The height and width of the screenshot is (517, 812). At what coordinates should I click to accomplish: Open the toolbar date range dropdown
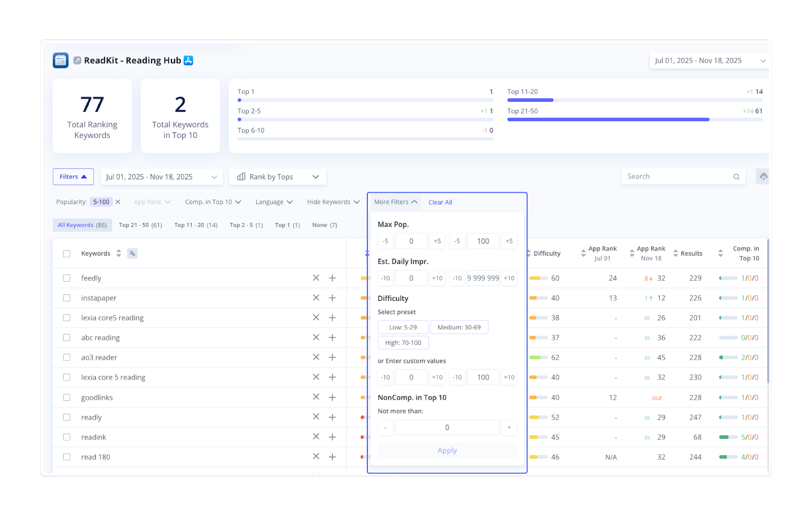pos(161,177)
